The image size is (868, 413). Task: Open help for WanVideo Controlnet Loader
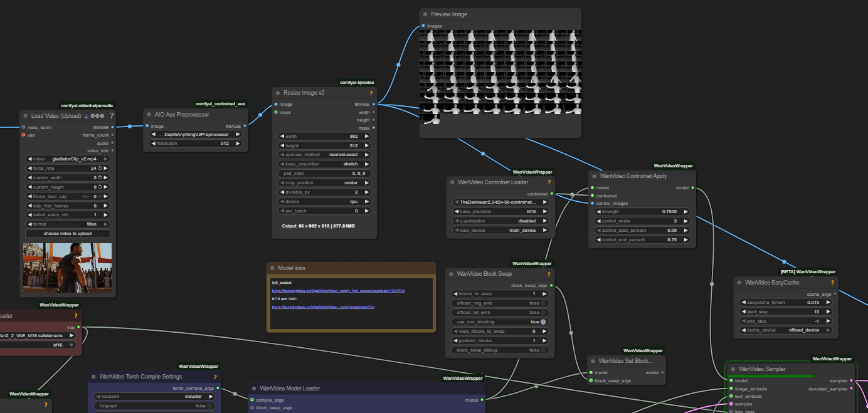(x=548, y=182)
